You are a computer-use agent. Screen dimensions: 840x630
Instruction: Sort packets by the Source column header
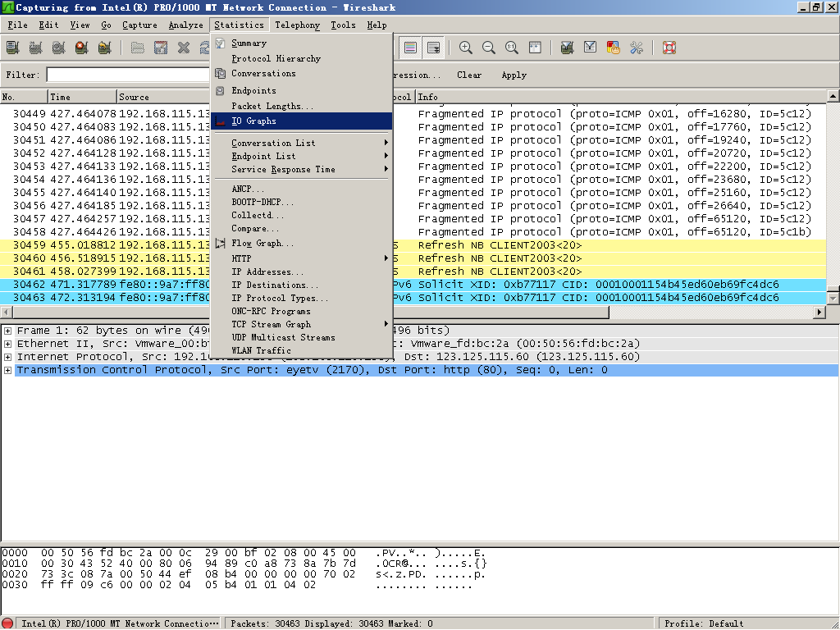[164, 97]
